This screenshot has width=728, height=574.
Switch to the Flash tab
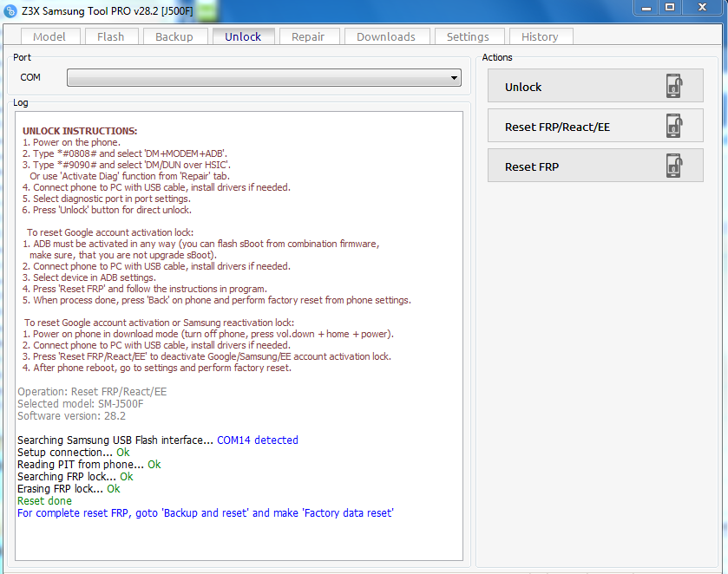pyautogui.click(x=110, y=36)
